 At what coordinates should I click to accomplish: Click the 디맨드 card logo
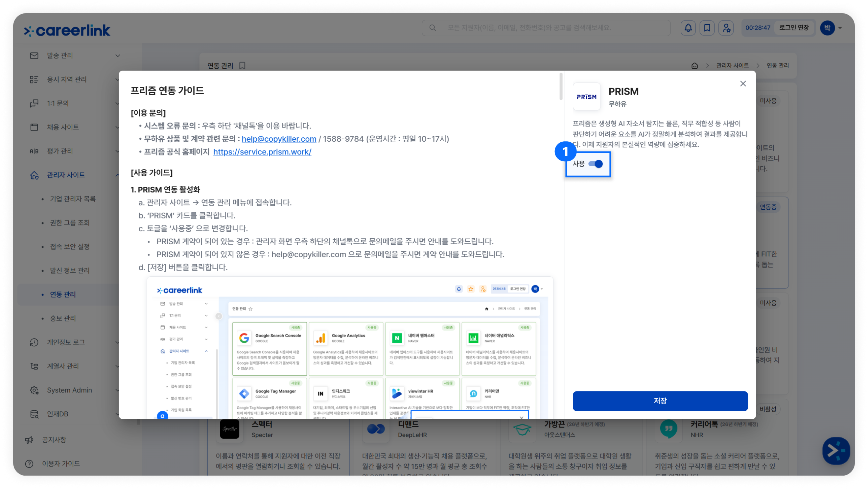[376, 429]
